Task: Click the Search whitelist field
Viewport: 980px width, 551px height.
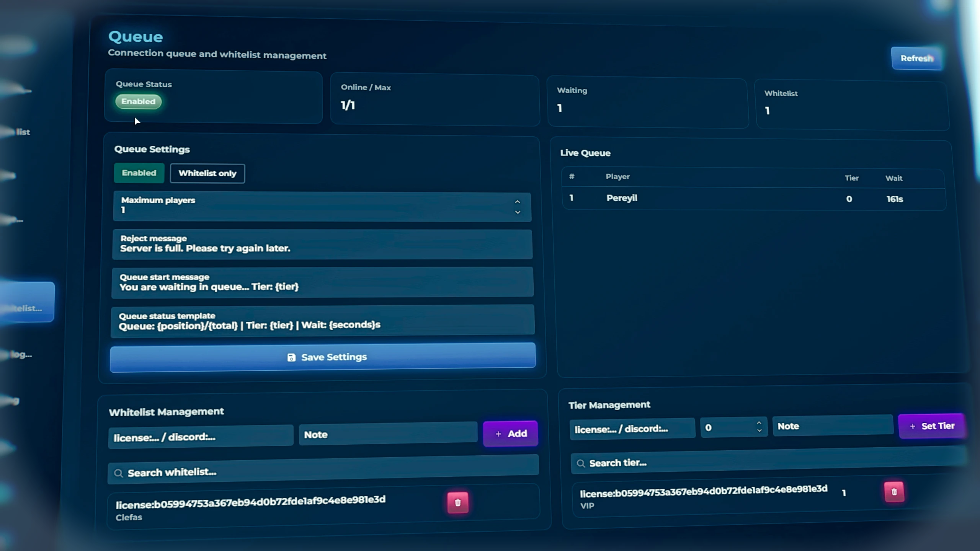Action: 323,469
